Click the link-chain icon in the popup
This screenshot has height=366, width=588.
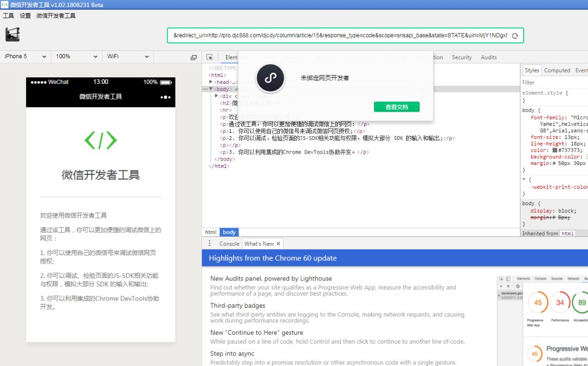(271, 78)
